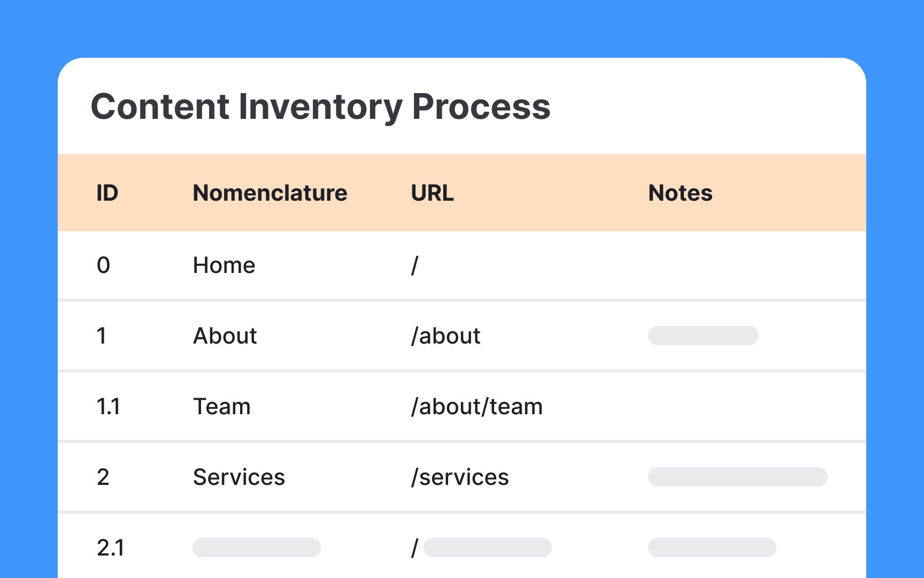Click the URL column header
Image resolution: width=924 pixels, height=578 pixels.
(432, 193)
